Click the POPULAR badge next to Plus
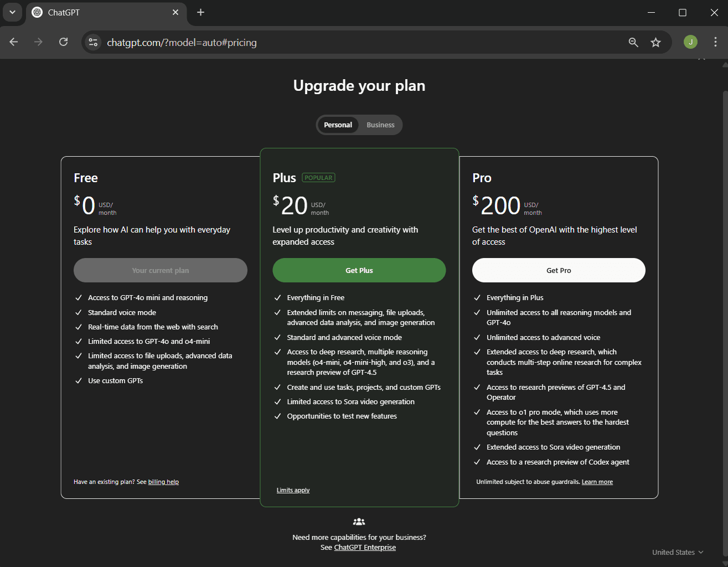The width and height of the screenshot is (728, 567). (x=318, y=178)
